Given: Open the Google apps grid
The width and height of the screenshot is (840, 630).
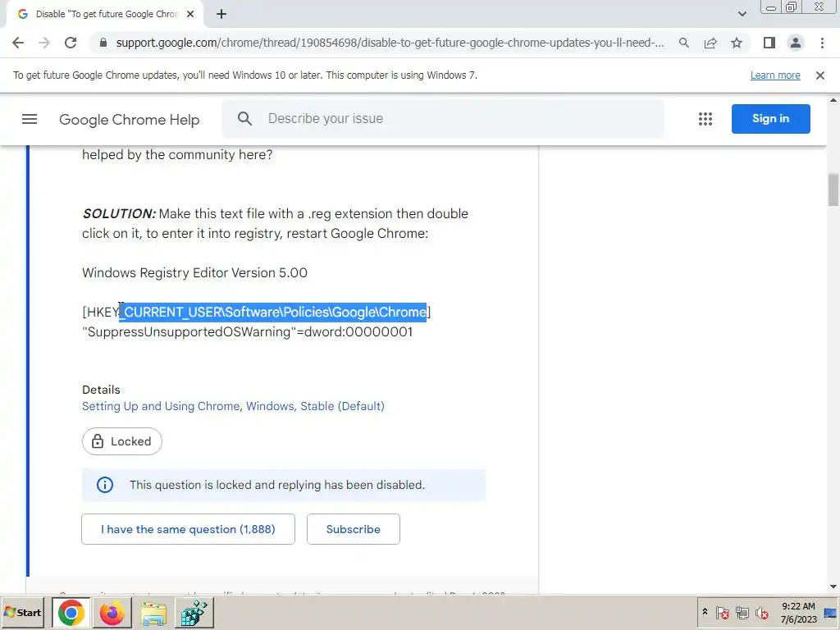Looking at the screenshot, I should click(705, 119).
